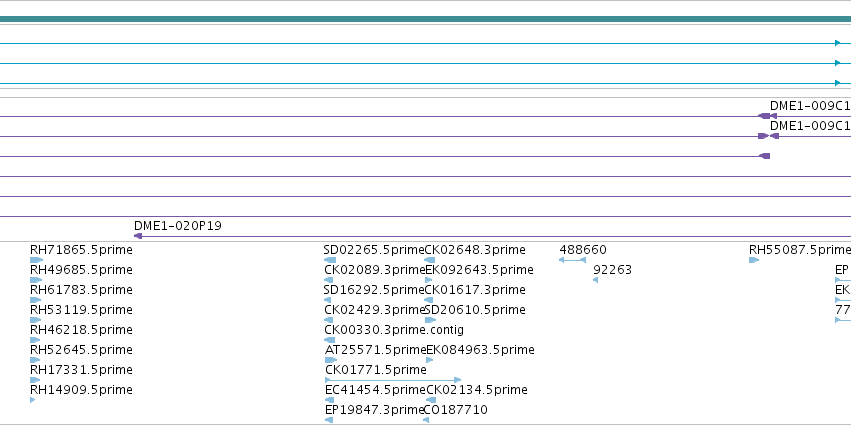Select the top teal transcript arrowhead
Screen dimensions: 851x425
coord(837,43)
